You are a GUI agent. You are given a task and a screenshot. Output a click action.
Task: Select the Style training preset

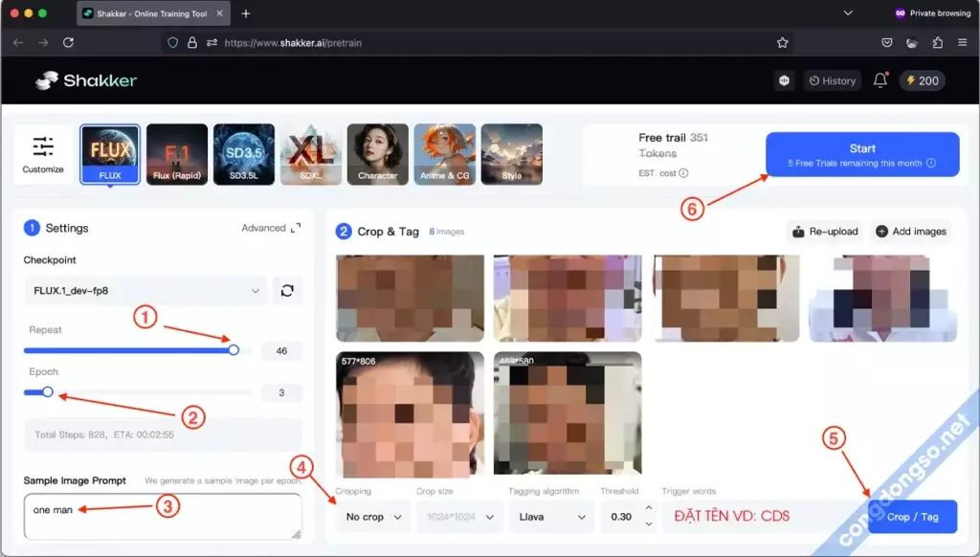coord(511,153)
